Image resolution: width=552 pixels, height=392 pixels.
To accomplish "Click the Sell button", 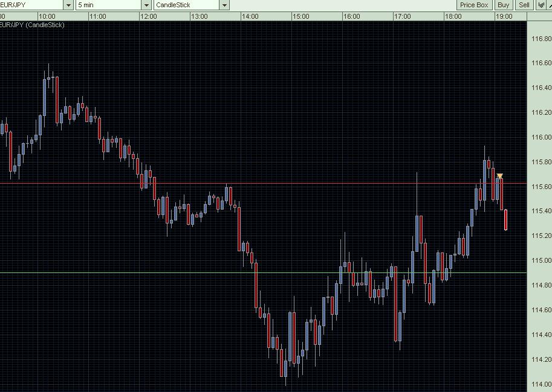I will [x=524, y=5].
